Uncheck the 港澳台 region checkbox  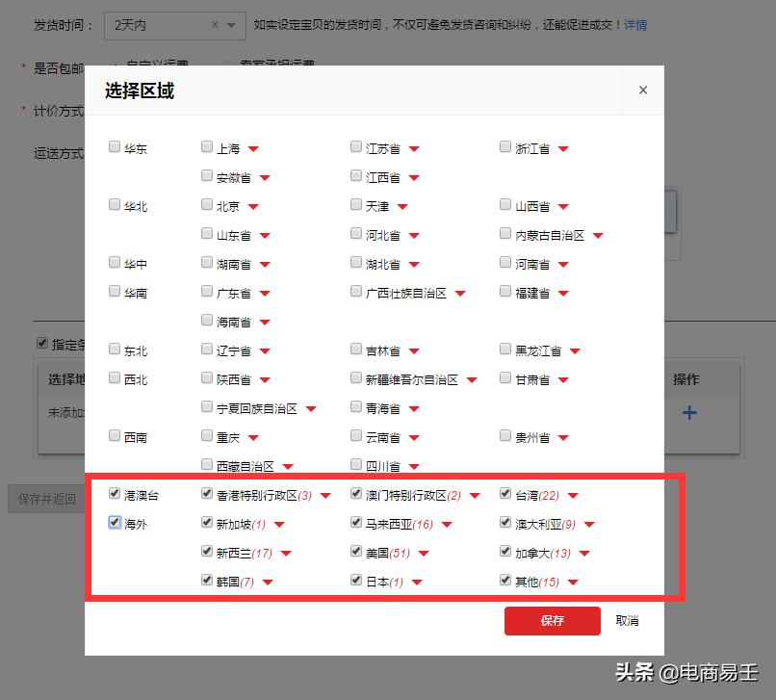(115, 493)
